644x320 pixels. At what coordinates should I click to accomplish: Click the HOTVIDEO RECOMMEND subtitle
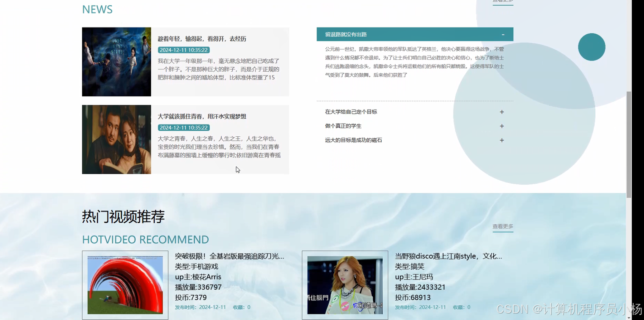tap(145, 239)
